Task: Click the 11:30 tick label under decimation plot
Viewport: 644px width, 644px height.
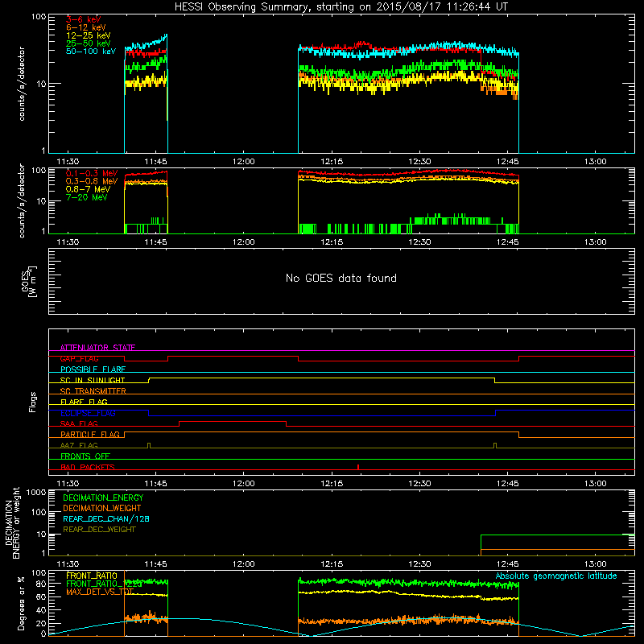Action: coord(68,564)
